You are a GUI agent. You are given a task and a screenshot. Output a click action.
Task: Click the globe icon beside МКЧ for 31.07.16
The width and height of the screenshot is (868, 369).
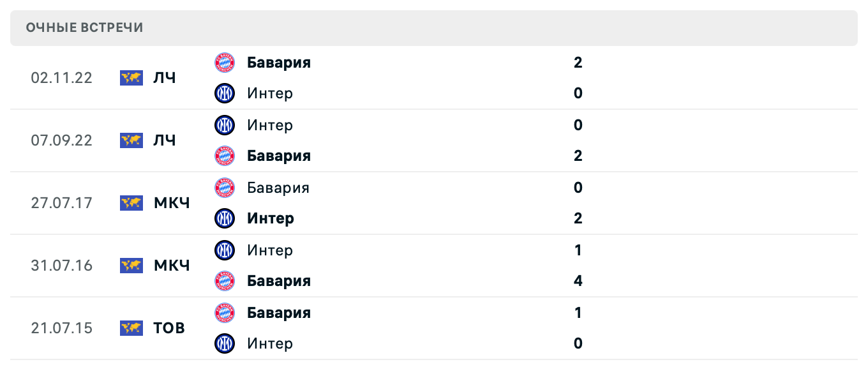131,266
